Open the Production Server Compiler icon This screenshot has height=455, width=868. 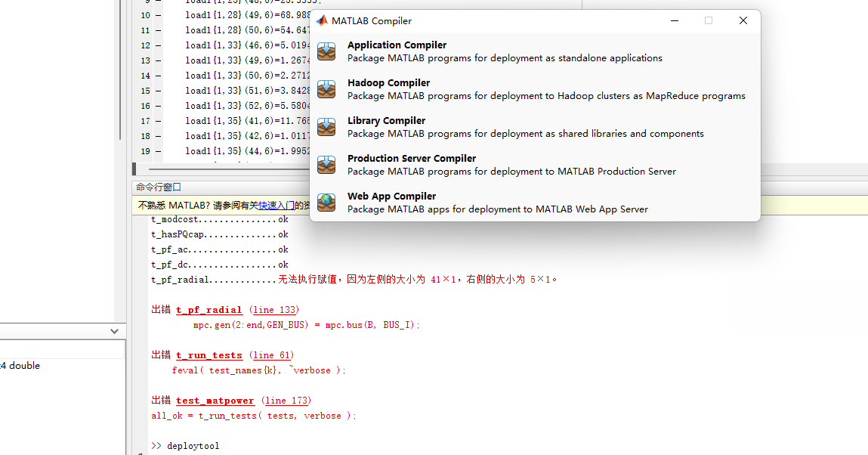(326, 165)
